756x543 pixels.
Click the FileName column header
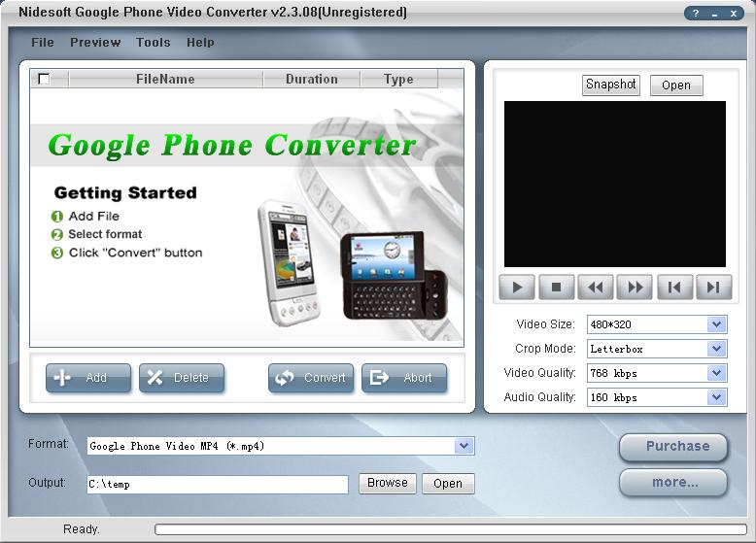(165, 79)
